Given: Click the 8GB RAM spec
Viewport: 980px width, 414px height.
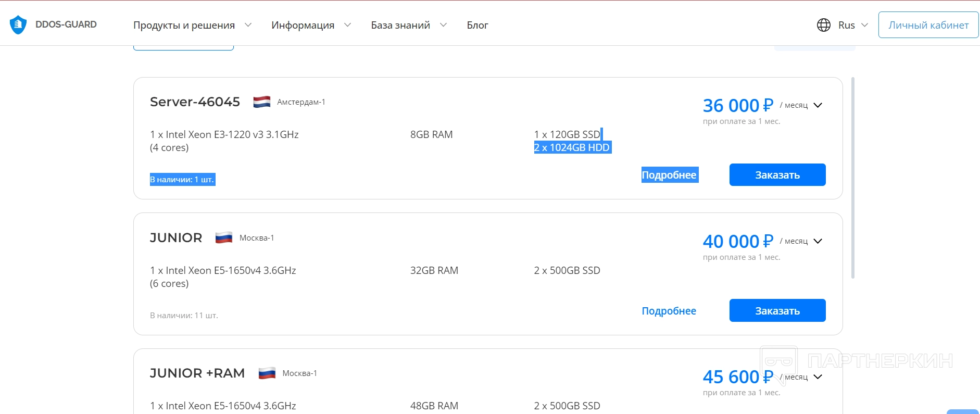Looking at the screenshot, I should coord(432,134).
